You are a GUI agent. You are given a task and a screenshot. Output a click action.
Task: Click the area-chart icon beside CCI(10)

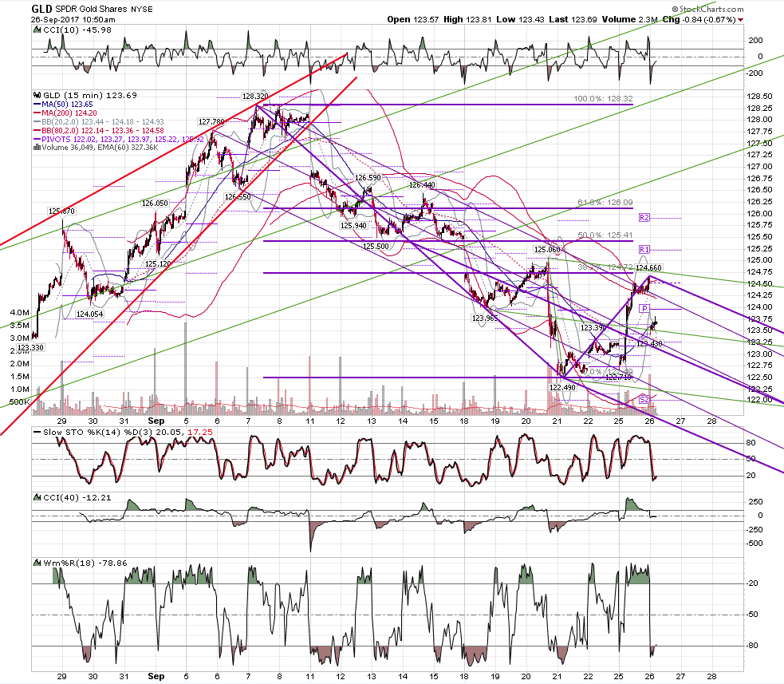pyautogui.click(x=37, y=30)
